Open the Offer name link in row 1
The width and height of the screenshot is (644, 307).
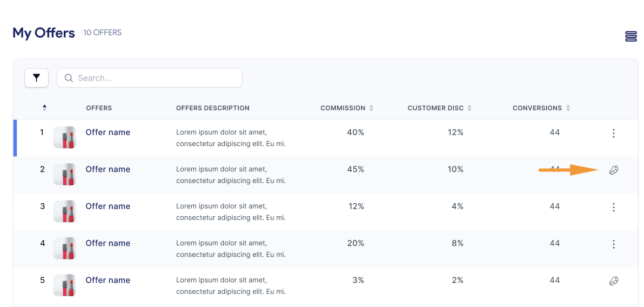[x=108, y=132]
